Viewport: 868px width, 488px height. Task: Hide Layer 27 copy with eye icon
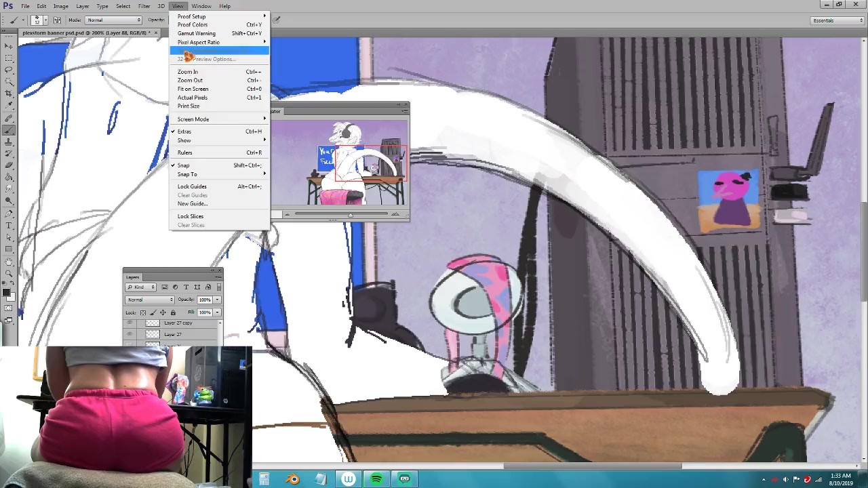(130, 323)
